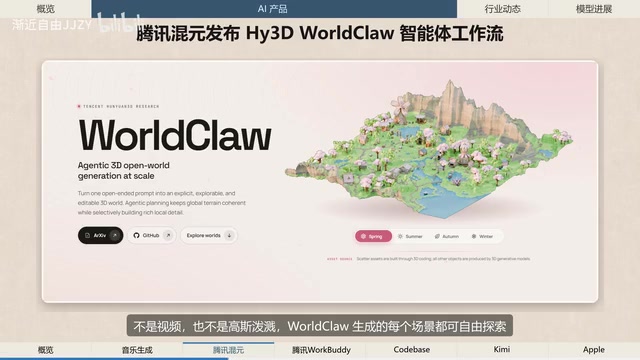Open the AI 产品 top tab
The height and width of the screenshot is (360, 640).
click(274, 9)
